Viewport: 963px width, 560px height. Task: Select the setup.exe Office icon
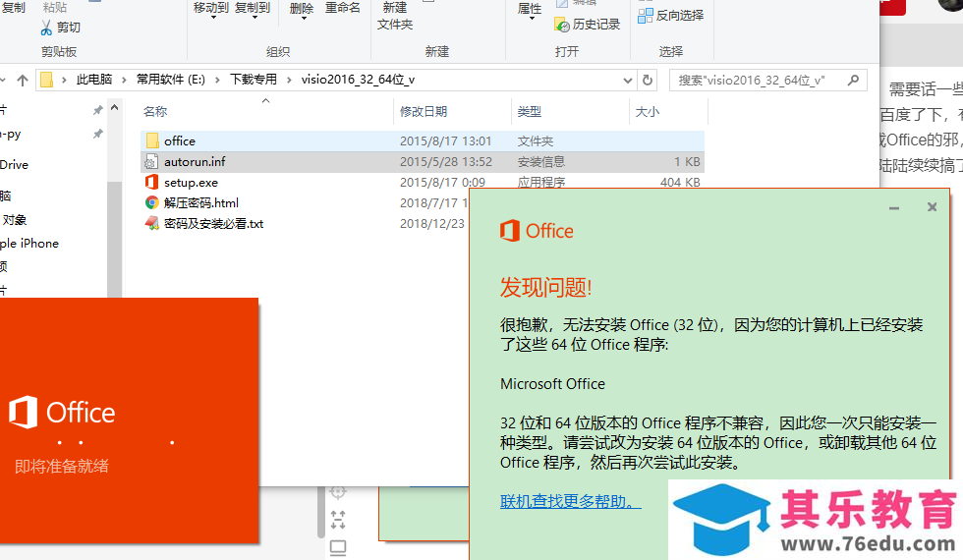pyautogui.click(x=151, y=183)
